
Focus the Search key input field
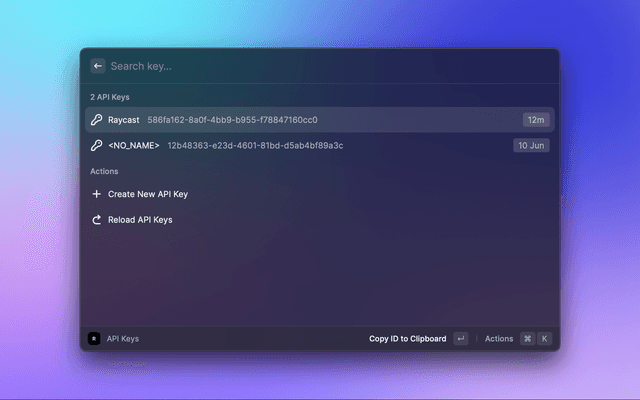tap(300, 66)
